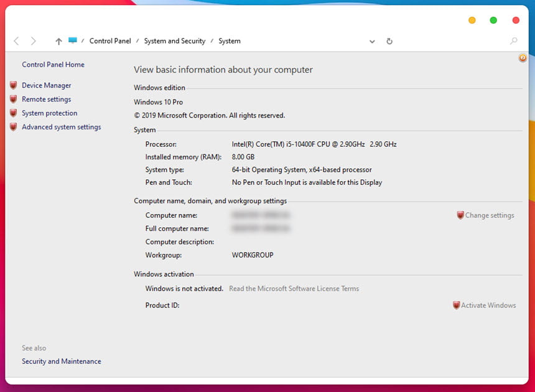Click the yellow minimize window button
This screenshot has height=392, width=535.
pyautogui.click(x=472, y=21)
